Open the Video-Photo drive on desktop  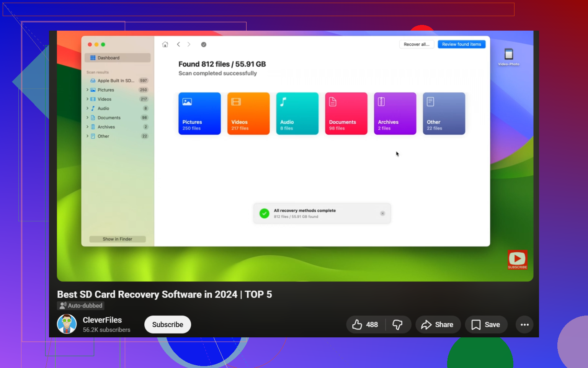(x=509, y=57)
